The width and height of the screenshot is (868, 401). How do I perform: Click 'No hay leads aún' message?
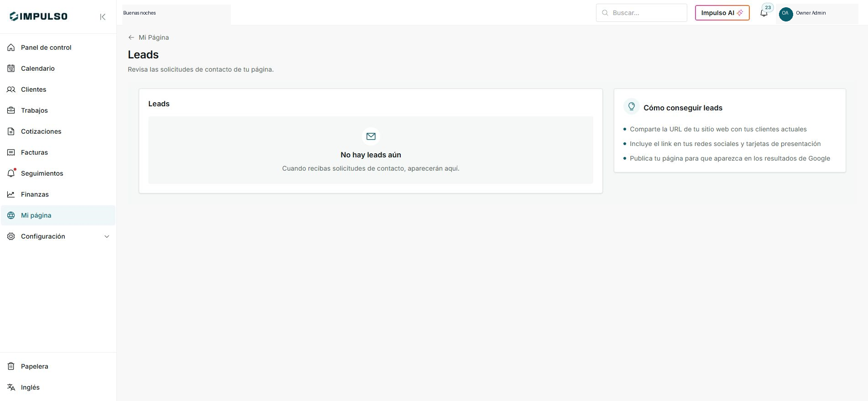[371, 155]
